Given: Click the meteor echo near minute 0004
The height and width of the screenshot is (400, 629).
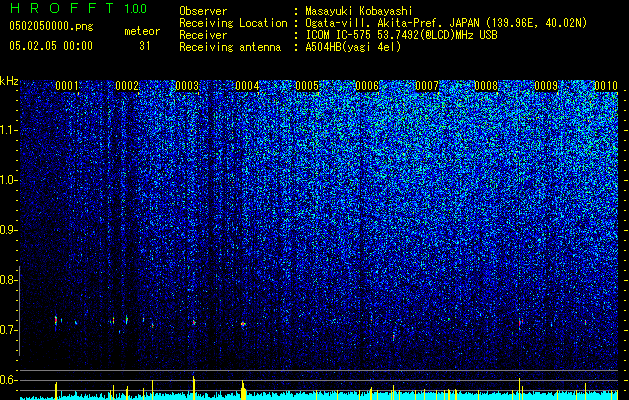Looking at the screenshot, I should tap(243, 324).
